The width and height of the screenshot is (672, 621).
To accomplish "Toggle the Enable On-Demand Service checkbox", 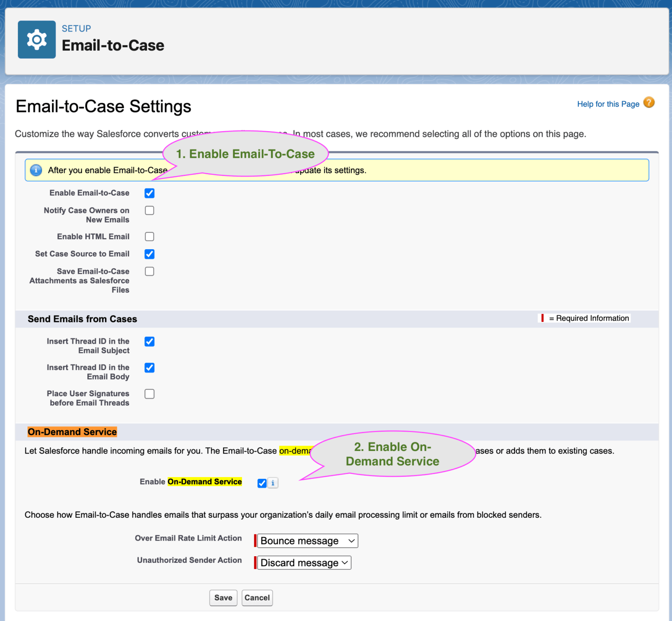I will click(262, 483).
